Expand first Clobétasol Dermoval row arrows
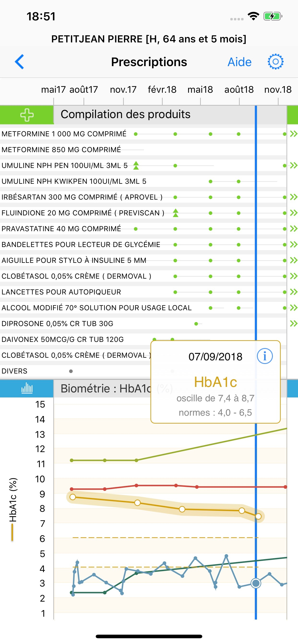The width and height of the screenshot is (298, 644). [x=293, y=276]
